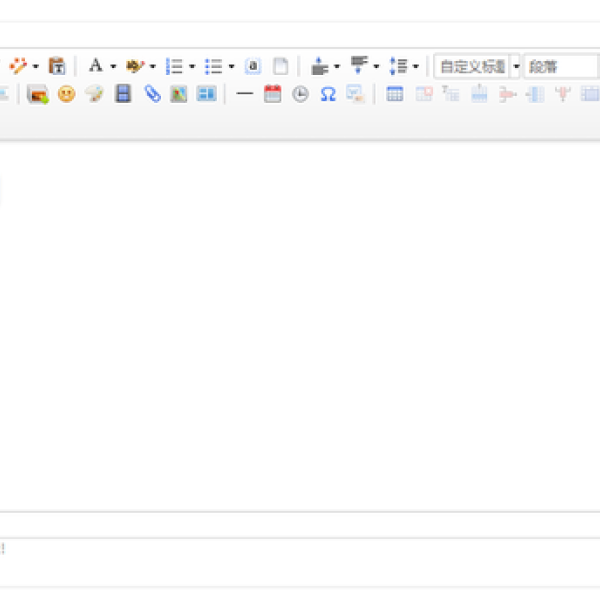Apply the font color with the A button
Viewport: 600px width, 600px height.
tap(95, 66)
